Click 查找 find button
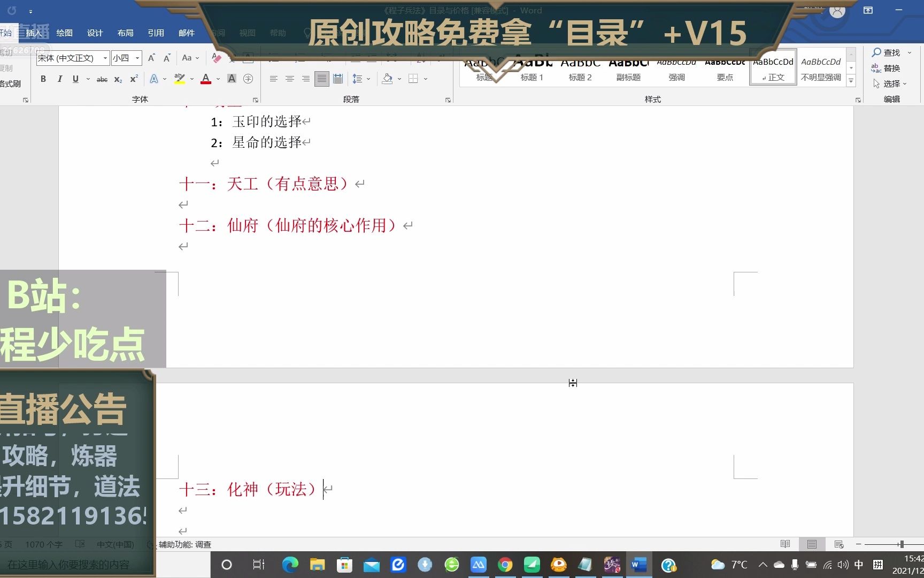Screen dimensions: 924x578 tap(887, 52)
